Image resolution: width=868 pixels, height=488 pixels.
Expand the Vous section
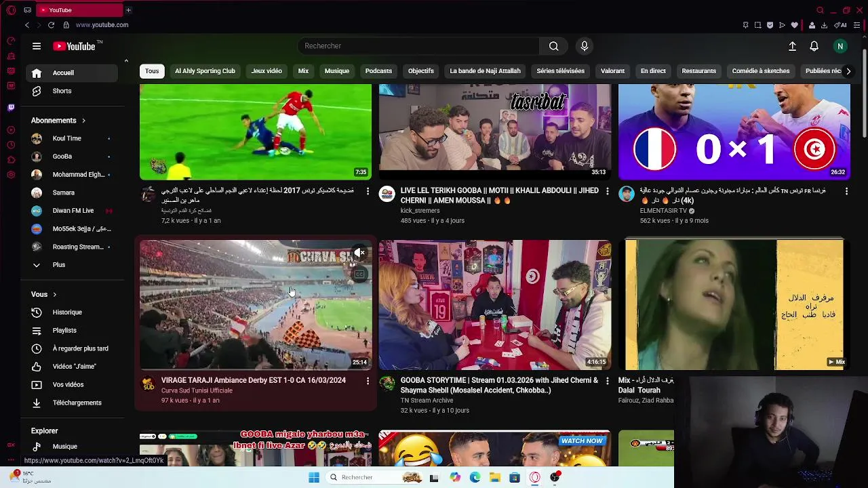[x=44, y=295]
